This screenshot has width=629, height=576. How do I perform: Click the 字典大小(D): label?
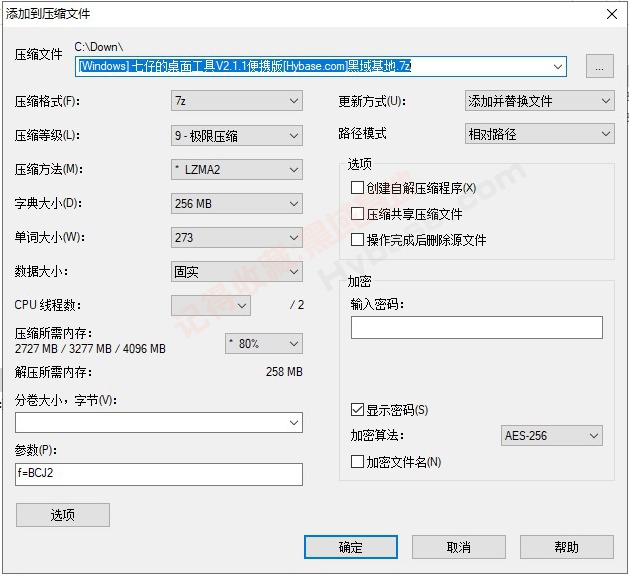coord(49,203)
